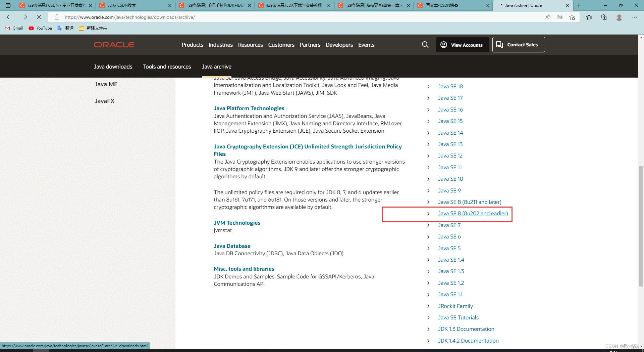
Task: Add this page to favorites star icon
Action: 572,17
